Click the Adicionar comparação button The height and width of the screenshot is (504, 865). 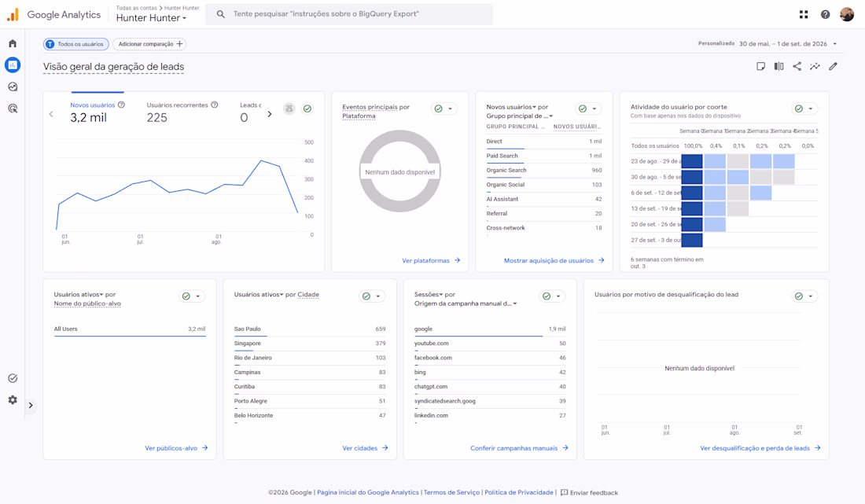(149, 44)
